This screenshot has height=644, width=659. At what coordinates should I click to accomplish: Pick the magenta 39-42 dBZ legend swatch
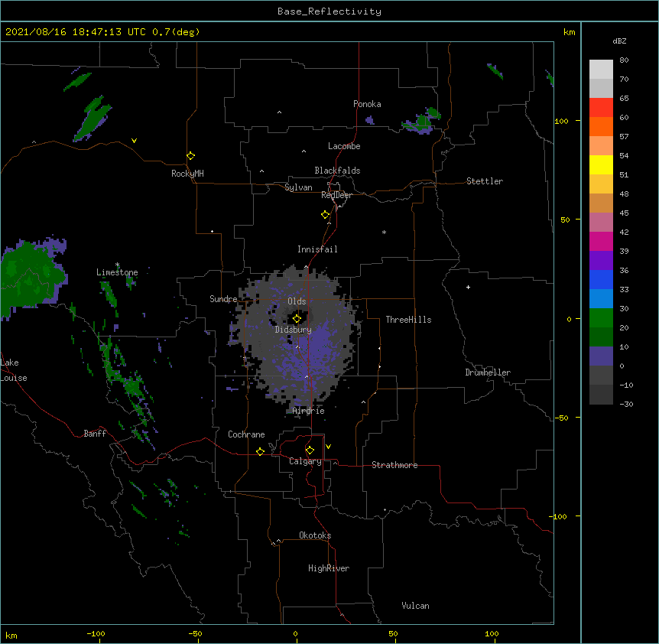coord(601,241)
